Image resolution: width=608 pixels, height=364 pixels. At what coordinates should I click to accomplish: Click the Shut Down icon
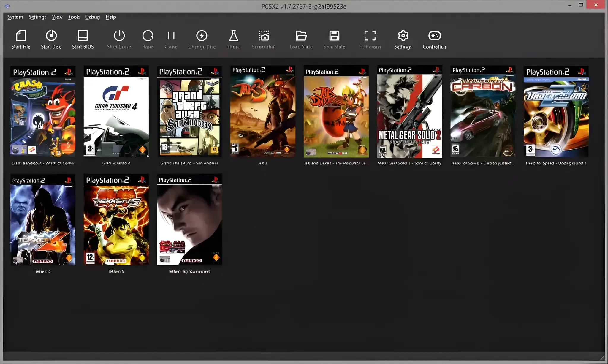pyautogui.click(x=118, y=39)
